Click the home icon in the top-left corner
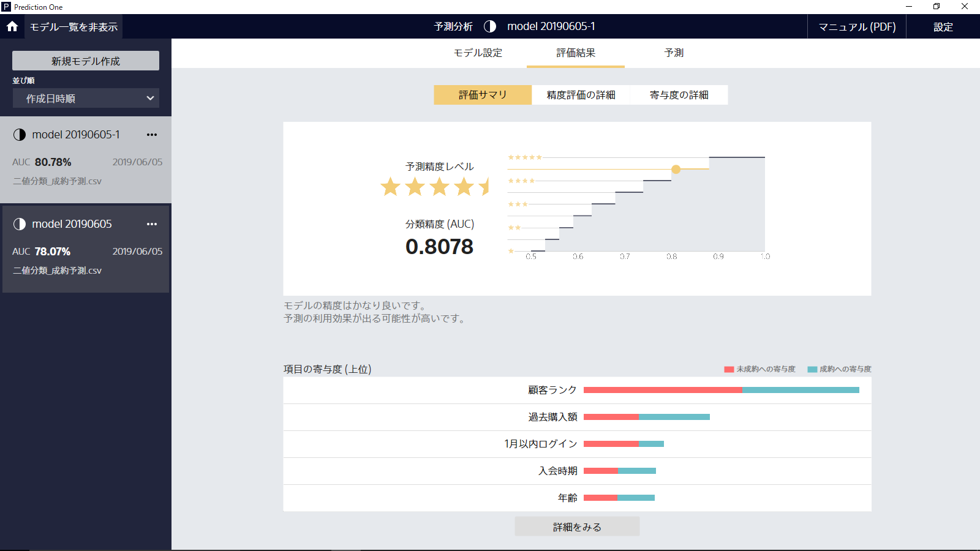Screen dimensions: 980x551 click(11, 26)
